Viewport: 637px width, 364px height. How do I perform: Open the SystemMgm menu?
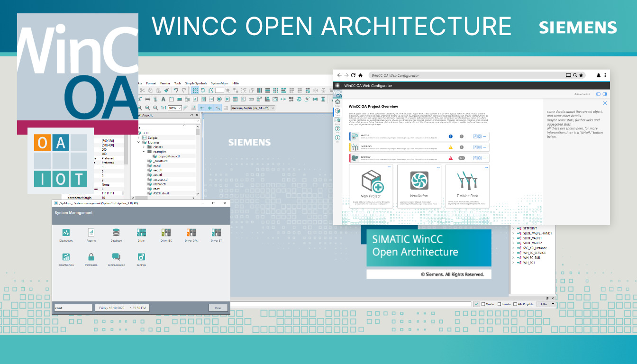[x=219, y=83]
